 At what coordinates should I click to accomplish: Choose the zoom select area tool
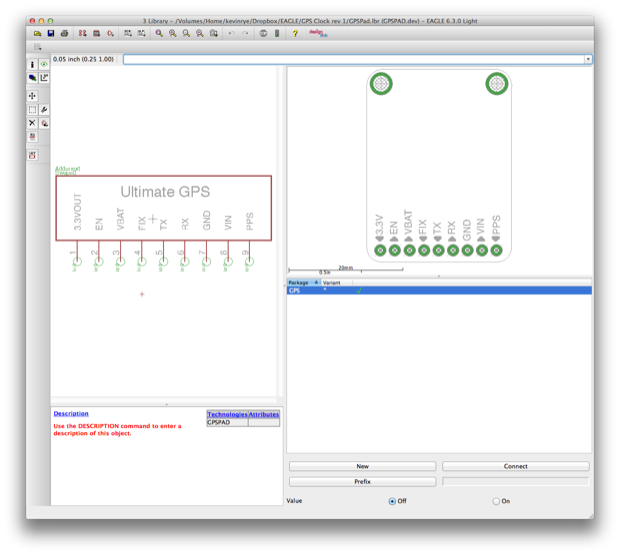tap(214, 34)
